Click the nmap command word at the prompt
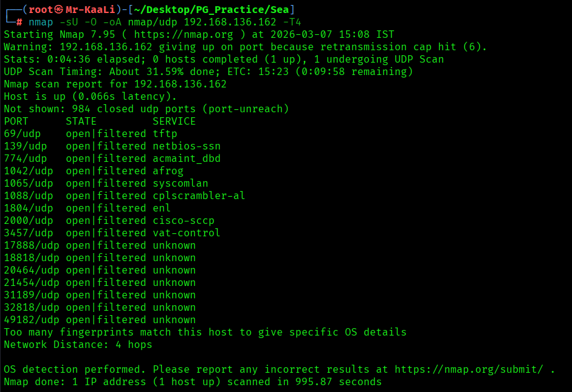Screen dimensions: 572x392 pos(41,22)
